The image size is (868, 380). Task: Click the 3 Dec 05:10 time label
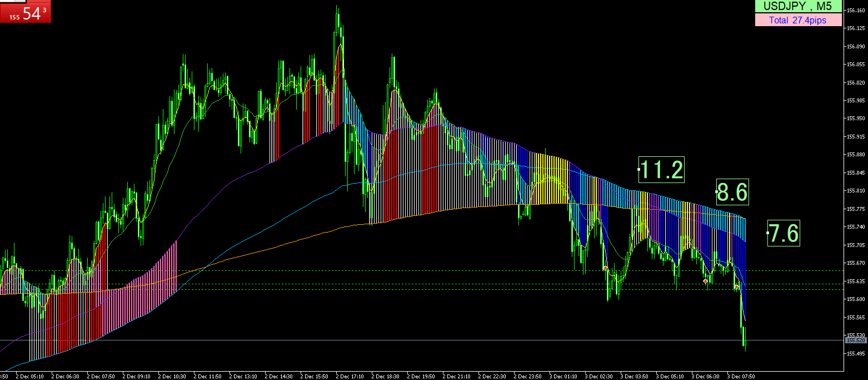click(670, 376)
